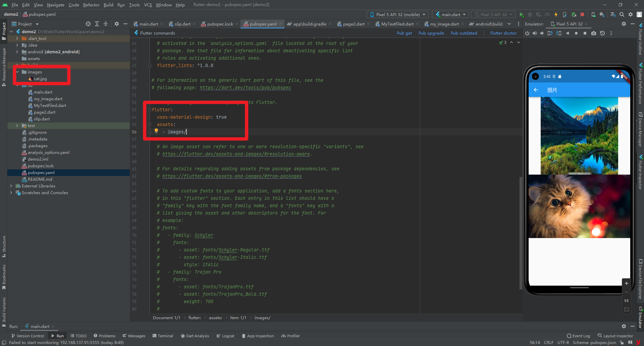Expand the android [demo2_android] folder
The height and width of the screenshot is (346, 644).
click(x=17, y=52)
